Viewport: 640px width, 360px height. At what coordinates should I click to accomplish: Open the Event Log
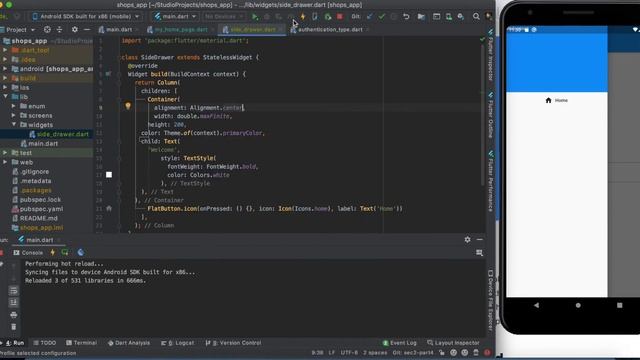pos(400,343)
